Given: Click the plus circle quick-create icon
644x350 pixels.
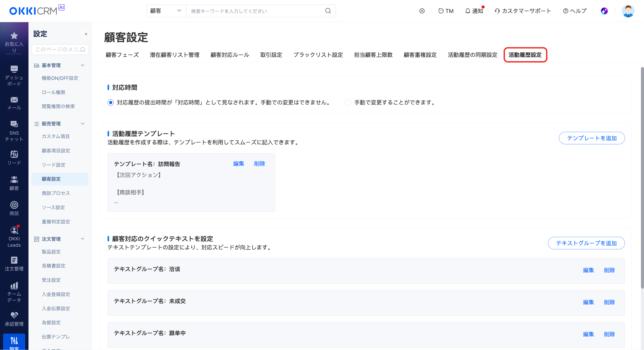Looking at the screenshot, I should (422, 11).
